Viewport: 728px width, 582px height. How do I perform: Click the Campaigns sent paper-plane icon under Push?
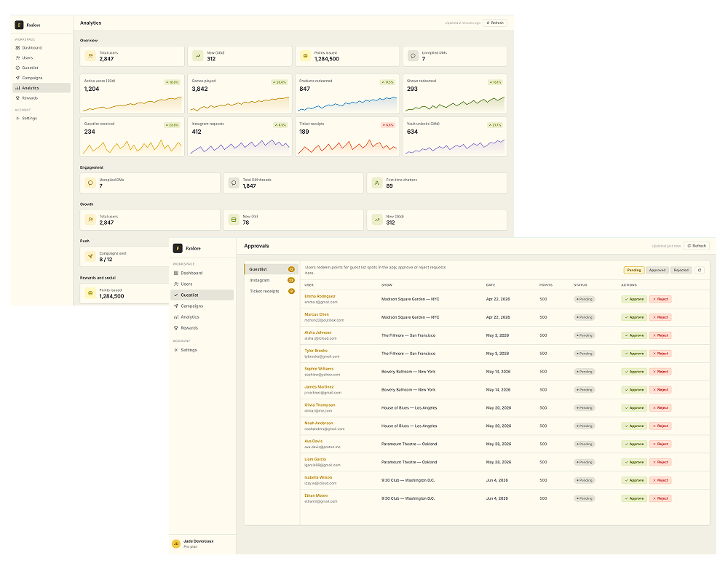(90, 256)
